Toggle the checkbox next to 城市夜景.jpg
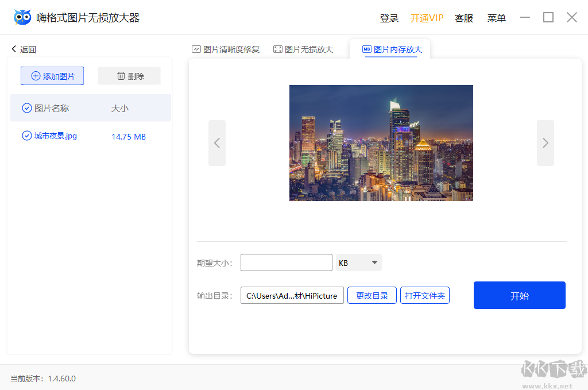The height and width of the screenshot is (390, 588). 26,136
